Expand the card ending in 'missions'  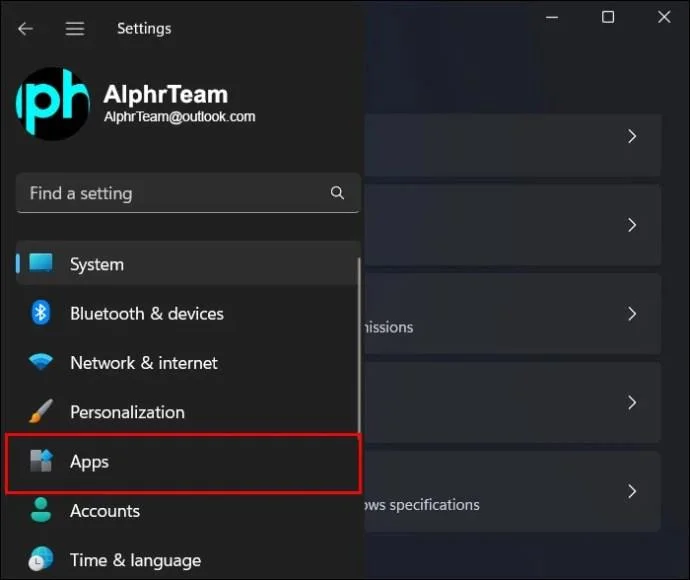pos(631,314)
